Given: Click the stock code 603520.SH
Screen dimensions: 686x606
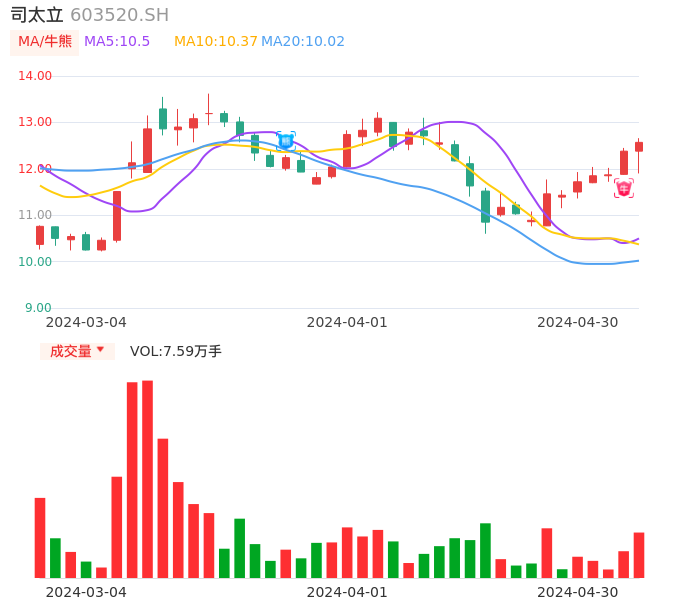Looking at the screenshot, I should pos(119,15).
